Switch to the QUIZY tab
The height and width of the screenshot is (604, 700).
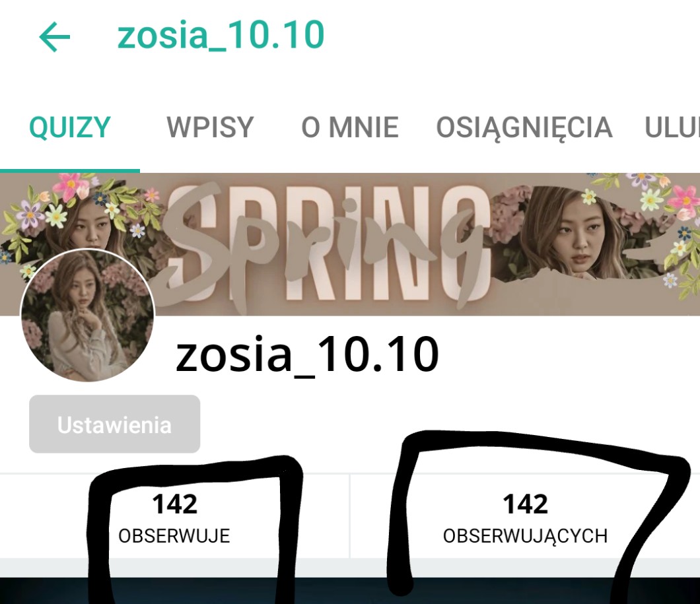[x=69, y=127]
